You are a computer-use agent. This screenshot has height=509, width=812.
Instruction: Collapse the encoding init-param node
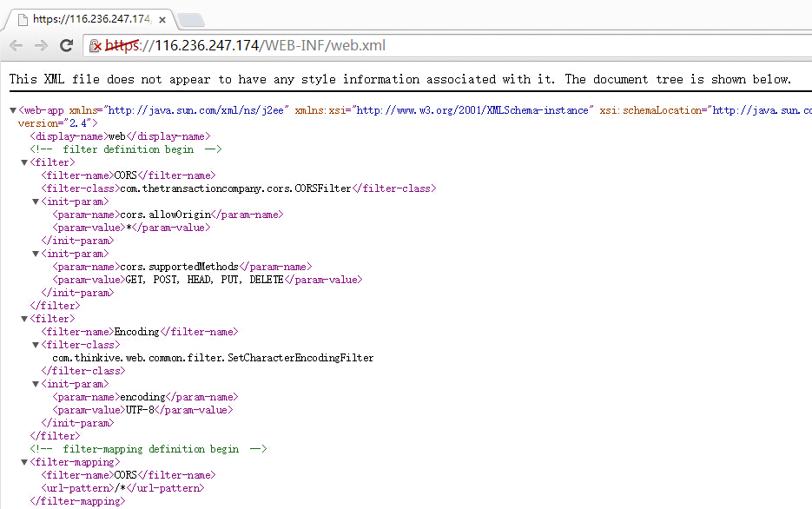[36, 384]
